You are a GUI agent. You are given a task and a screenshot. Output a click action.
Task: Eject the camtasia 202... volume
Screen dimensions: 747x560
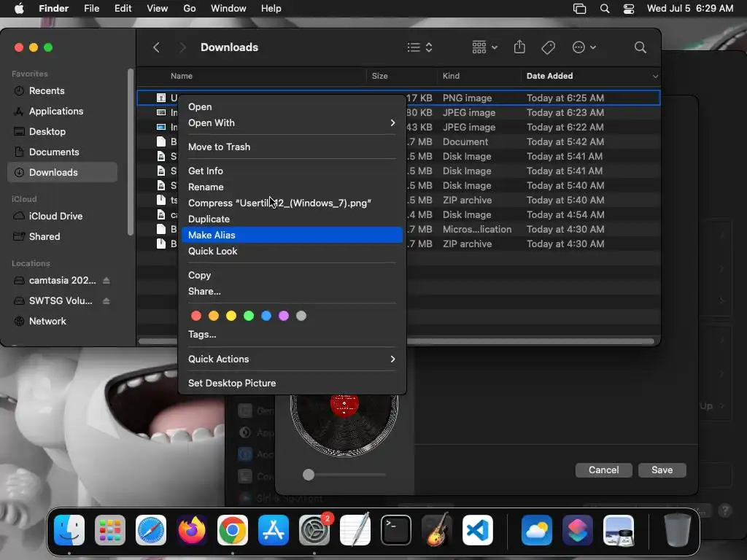[x=107, y=281]
